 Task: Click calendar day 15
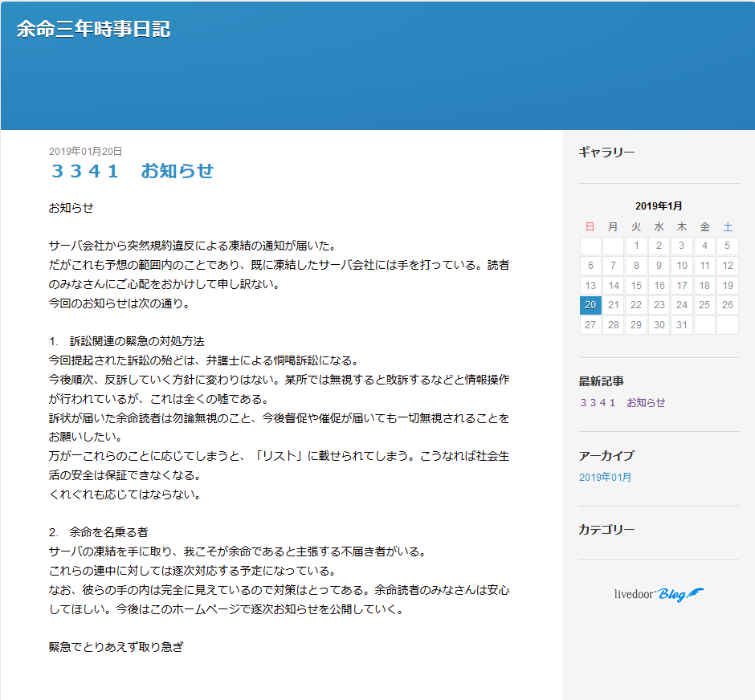[x=636, y=286]
